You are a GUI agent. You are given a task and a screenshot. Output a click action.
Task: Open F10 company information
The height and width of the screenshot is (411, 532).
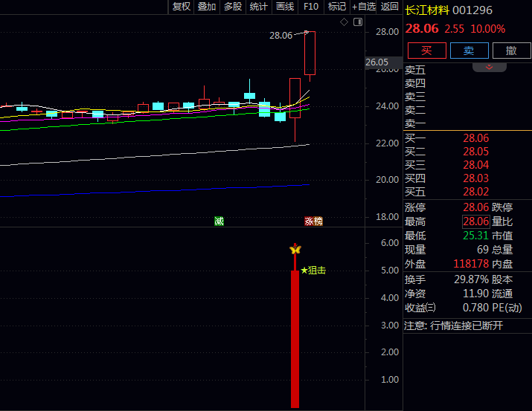(x=311, y=7)
